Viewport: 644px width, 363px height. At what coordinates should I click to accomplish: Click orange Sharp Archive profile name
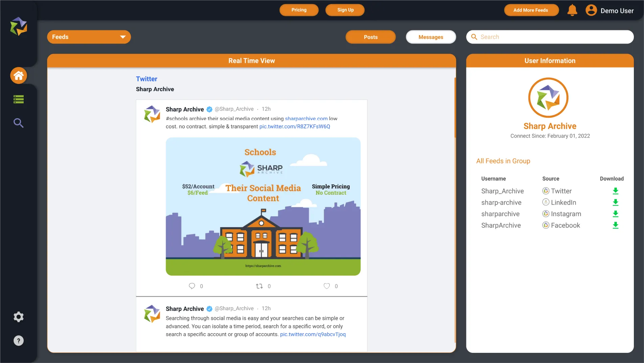(x=550, y=126)
